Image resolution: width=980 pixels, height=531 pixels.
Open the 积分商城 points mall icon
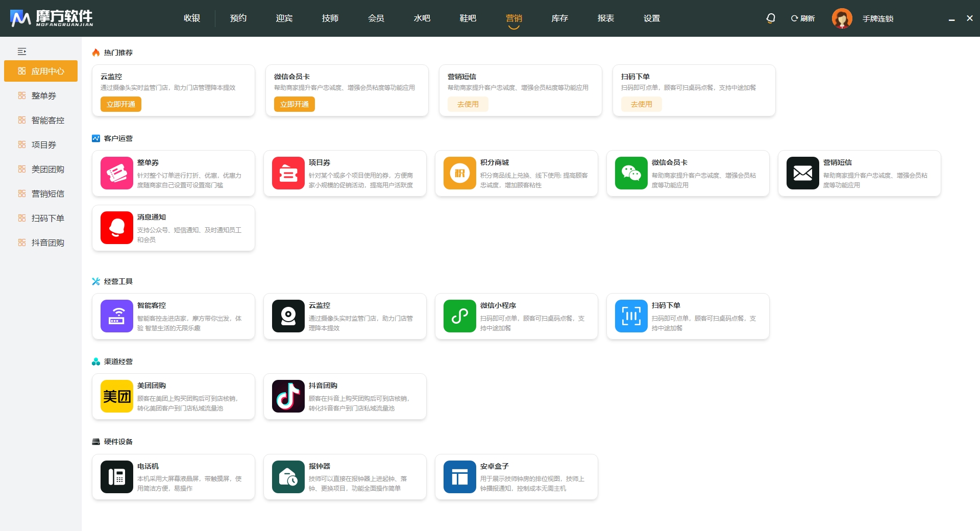[x=459, y=173]
